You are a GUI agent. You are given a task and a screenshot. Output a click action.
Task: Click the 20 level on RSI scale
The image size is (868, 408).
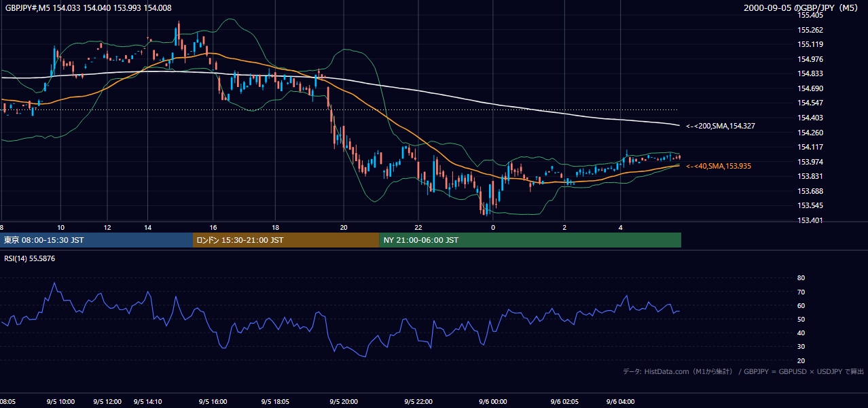tap(801, 360)
